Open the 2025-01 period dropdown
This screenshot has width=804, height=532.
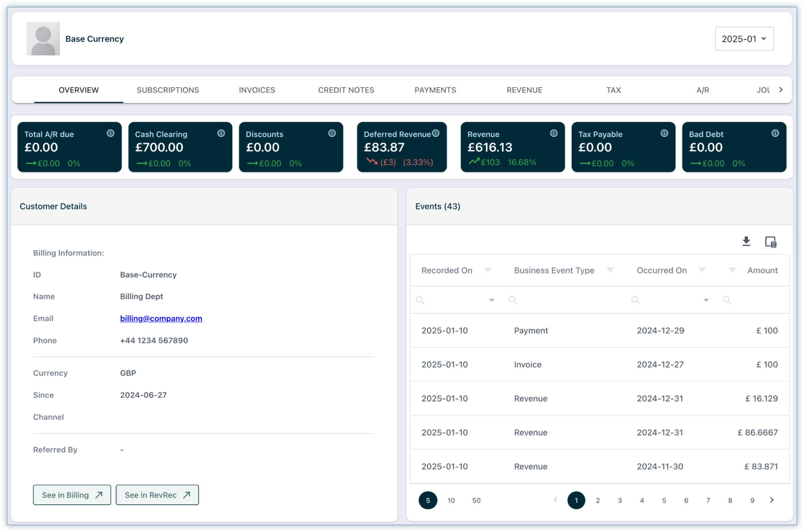(744, 39)
